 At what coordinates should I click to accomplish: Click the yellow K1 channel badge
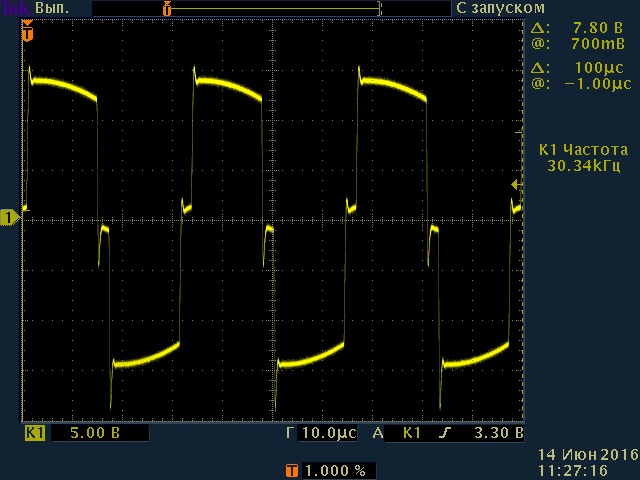[35, 434]
